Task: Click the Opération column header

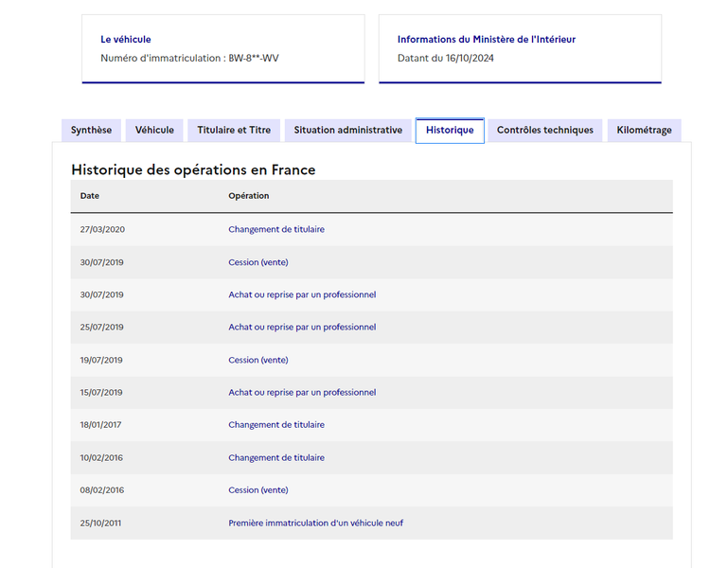Action: tap(248, 196)
